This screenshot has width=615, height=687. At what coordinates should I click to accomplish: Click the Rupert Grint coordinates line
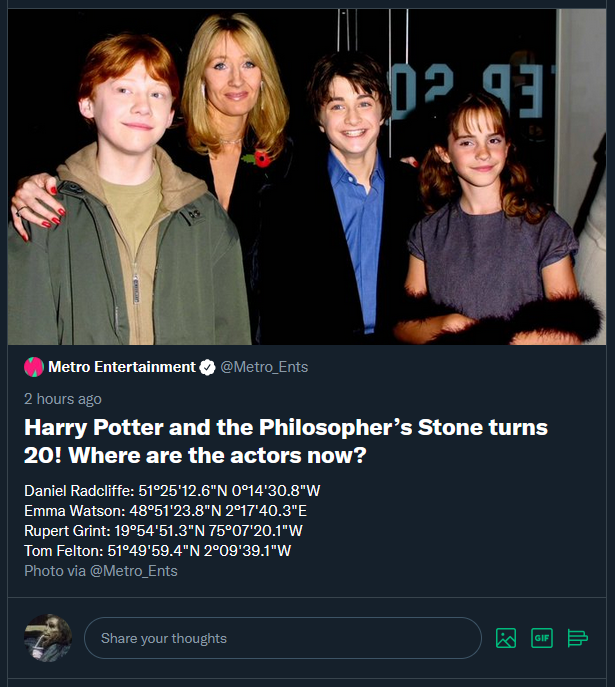click(x=163, y=531)
